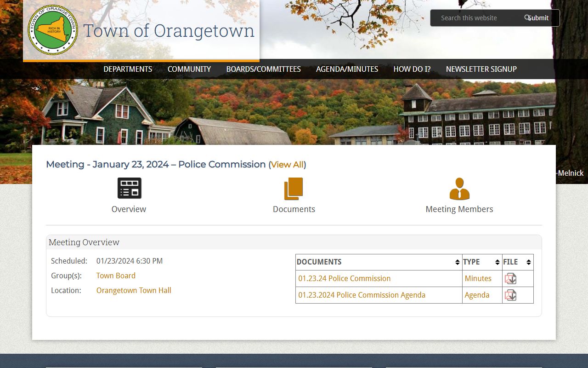The height and width of the screenshot is (368, 588).
Task: Follow the View All meetings link
Action: click(x=287, y=165)
